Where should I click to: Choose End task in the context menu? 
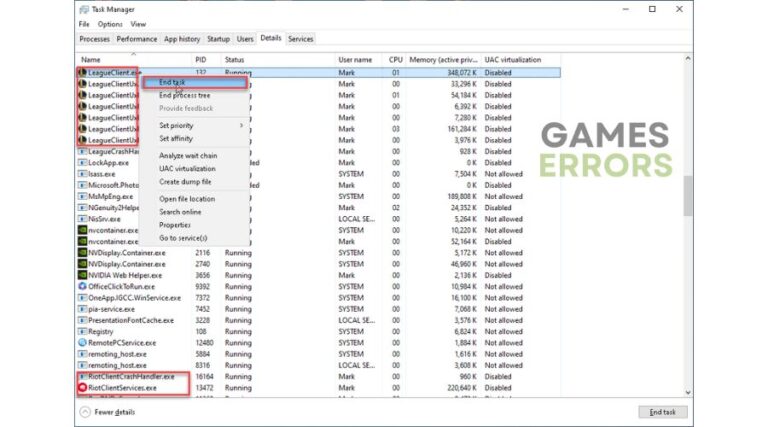click(173, 82)
